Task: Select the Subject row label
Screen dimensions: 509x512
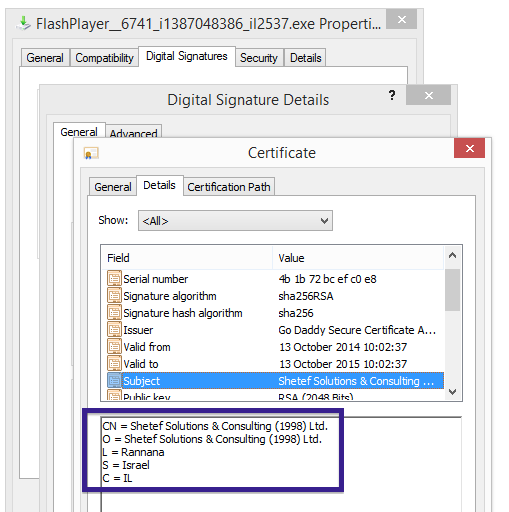Action: click(141, 381)
